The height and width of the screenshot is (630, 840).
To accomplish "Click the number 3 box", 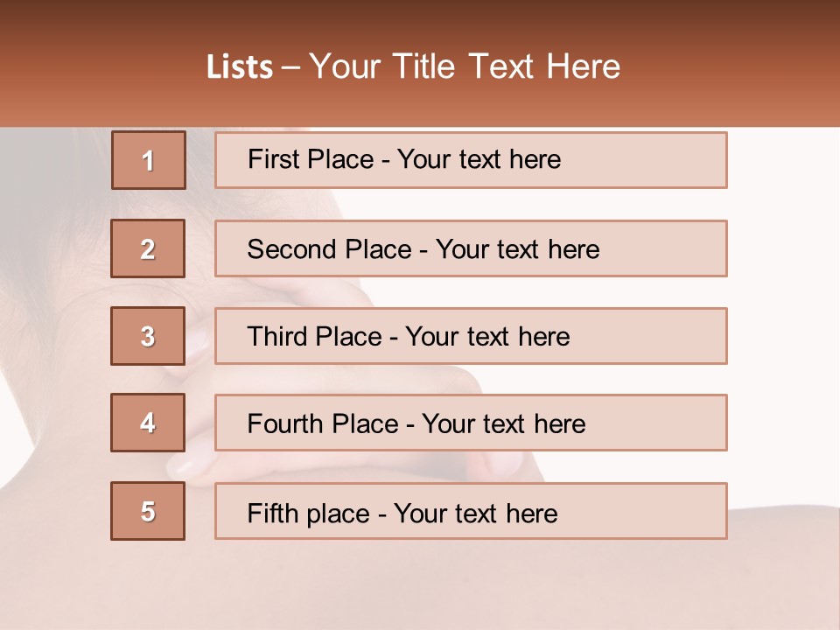I will (148, 336).
